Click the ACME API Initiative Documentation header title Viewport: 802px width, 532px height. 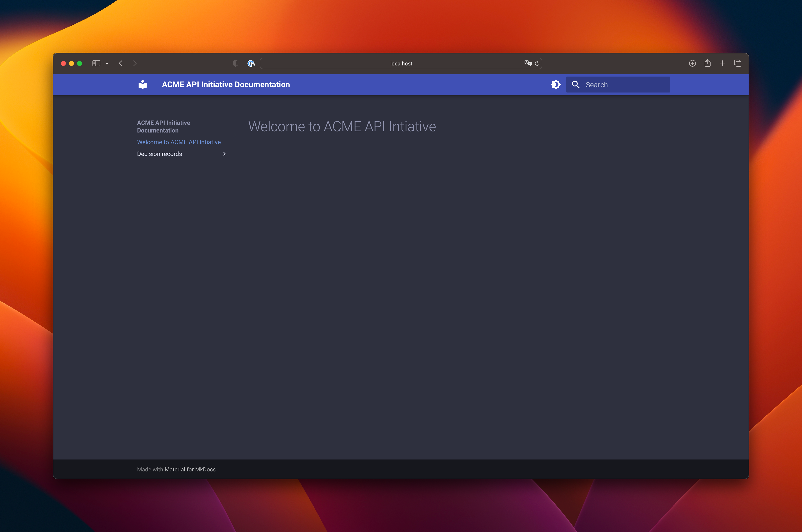[x=226, y=84]
